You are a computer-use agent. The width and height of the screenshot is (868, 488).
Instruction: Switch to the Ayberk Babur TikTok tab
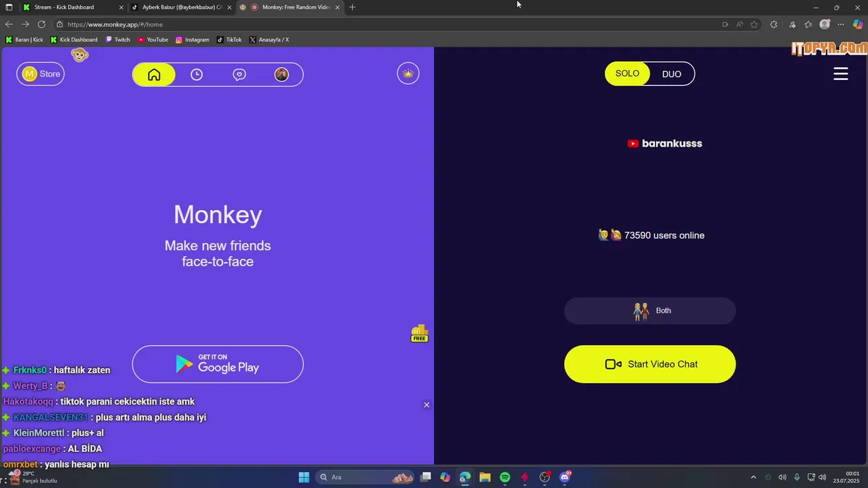click(x=182, y=7)
